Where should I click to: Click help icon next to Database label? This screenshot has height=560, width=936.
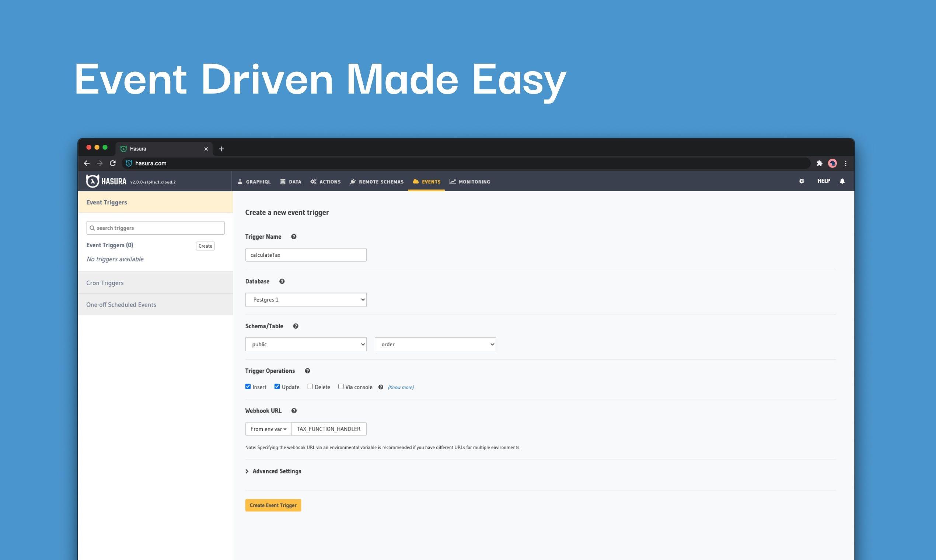click(282, 281)
